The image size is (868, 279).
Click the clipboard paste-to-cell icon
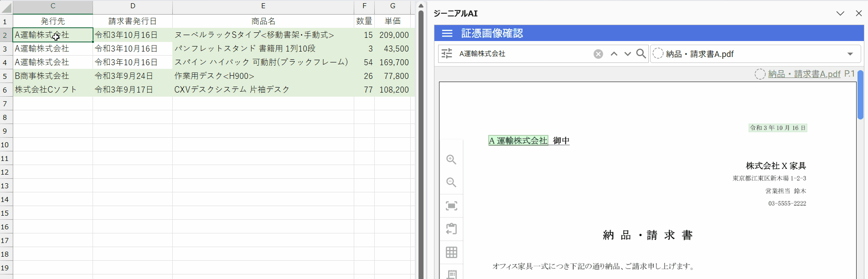click(x=451, y=229)
